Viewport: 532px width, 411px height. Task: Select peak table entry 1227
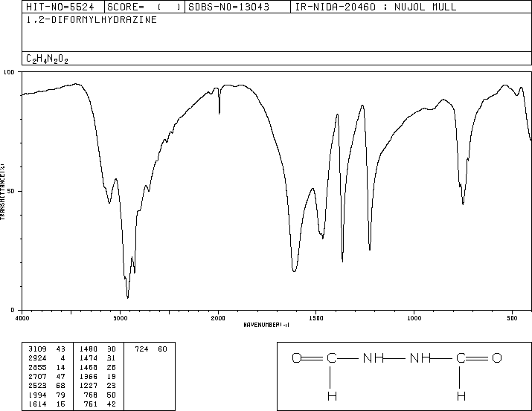[89, 386]
